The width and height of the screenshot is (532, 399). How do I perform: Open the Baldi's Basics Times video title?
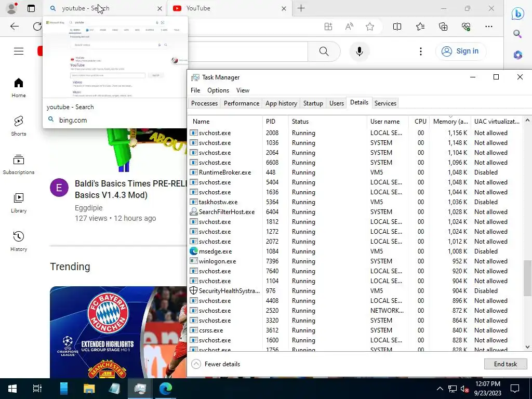[130, 189]
